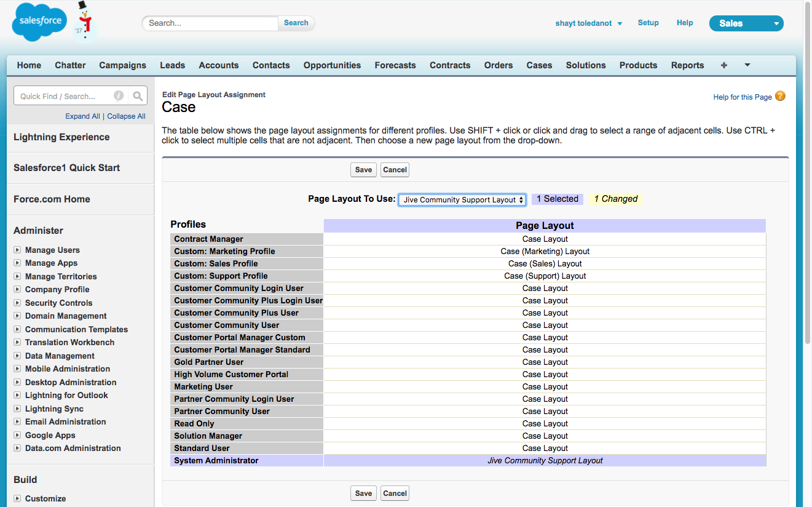812x507 pixels.
Task: Expand the Security Controls section arrow
Action: [x=18, y=303]
